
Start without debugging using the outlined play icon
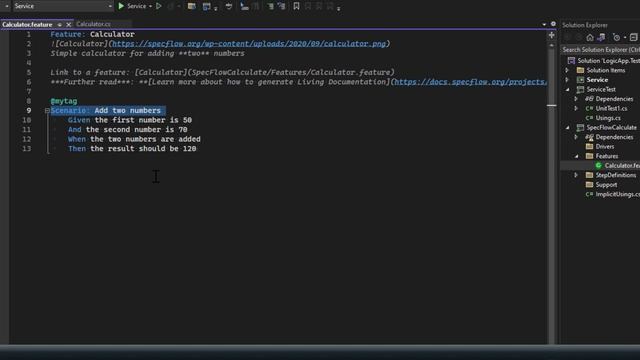[159, 6]
